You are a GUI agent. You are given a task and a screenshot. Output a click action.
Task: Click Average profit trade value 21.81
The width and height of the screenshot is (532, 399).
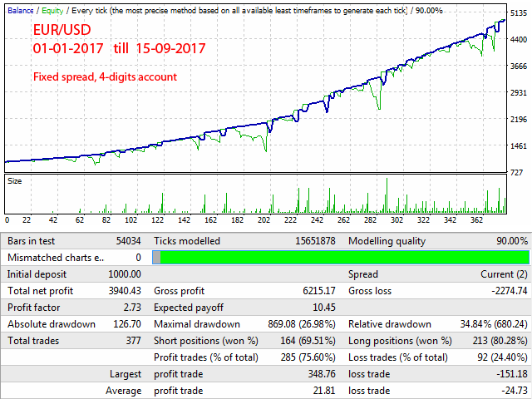324,391
